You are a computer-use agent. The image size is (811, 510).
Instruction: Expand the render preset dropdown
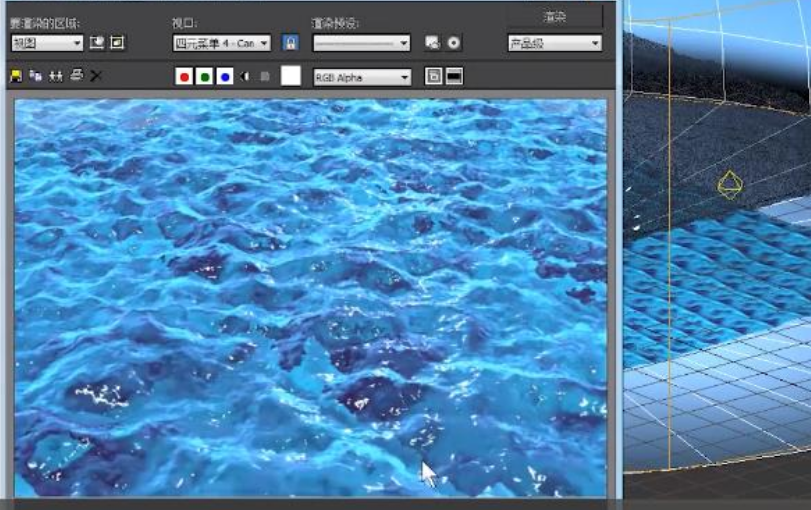[361, 43]
